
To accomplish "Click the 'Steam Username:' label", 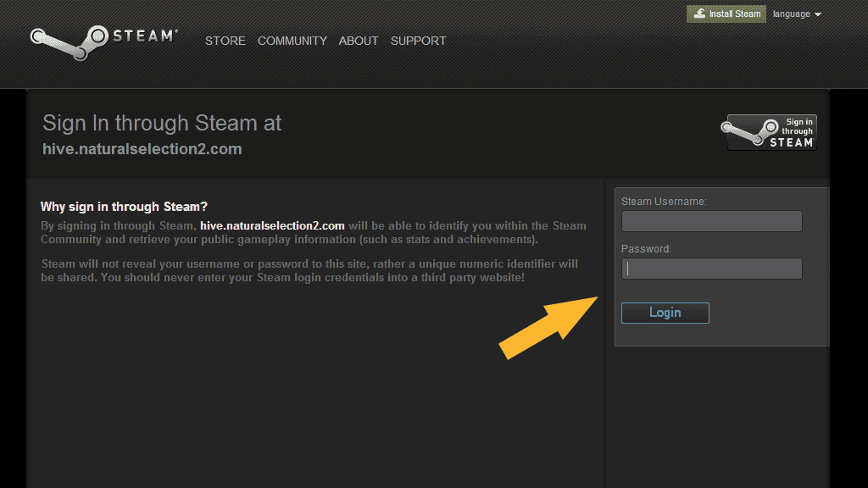I will [664, 202].
